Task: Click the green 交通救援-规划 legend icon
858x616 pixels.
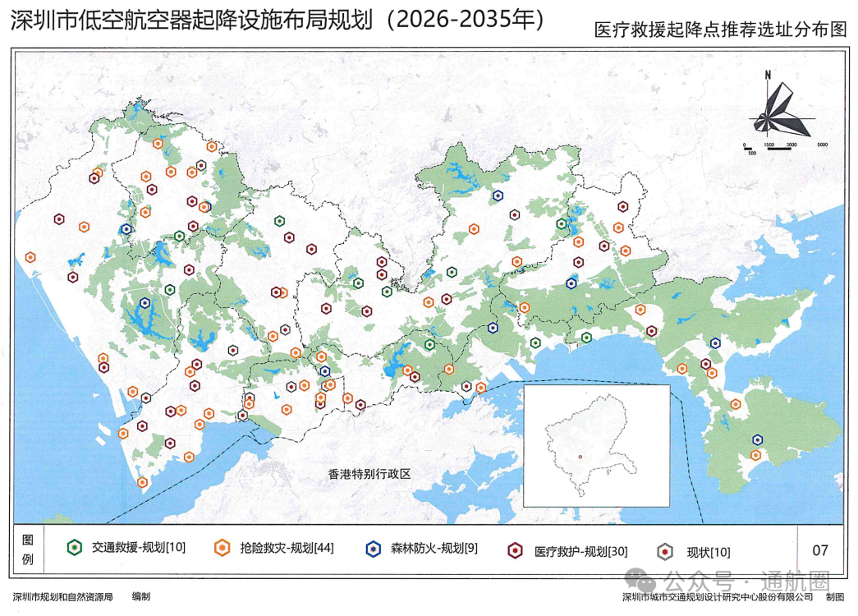Action: tap(75, 547)
